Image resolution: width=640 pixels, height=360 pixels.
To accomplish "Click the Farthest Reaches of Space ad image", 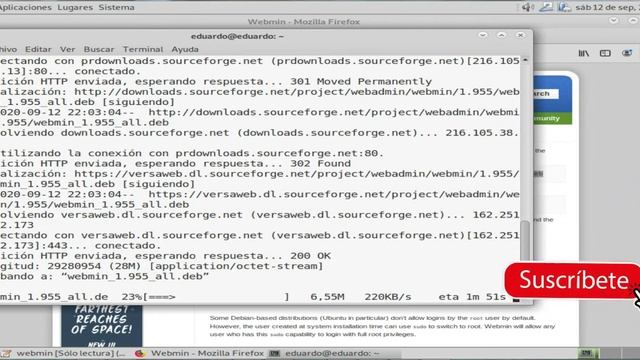I will (x=102, y=326).
